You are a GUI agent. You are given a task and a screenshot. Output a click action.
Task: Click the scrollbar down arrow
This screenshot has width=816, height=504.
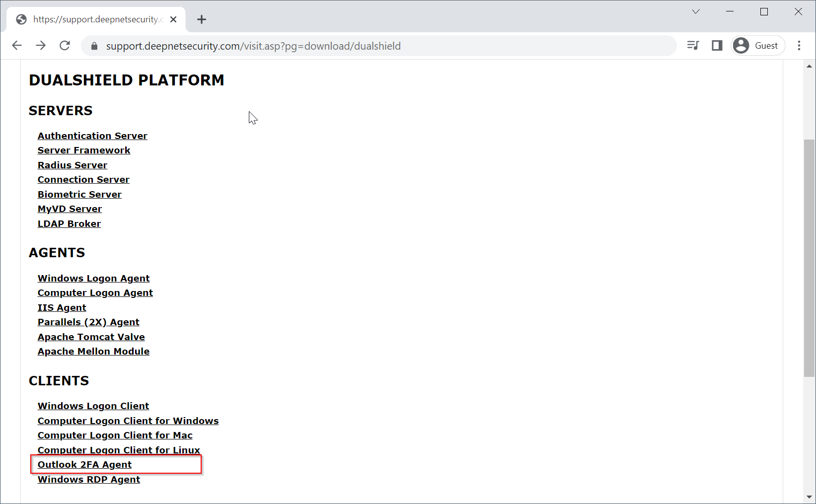[809, 497]
